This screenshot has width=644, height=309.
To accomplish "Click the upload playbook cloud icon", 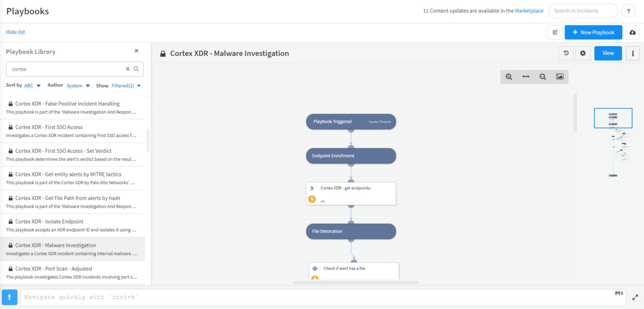I will point(633,32).
